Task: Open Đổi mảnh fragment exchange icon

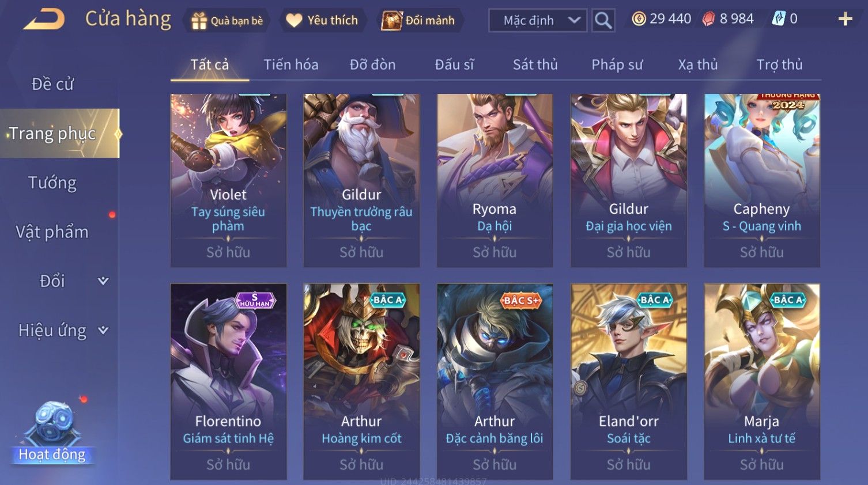Action: 391,20
